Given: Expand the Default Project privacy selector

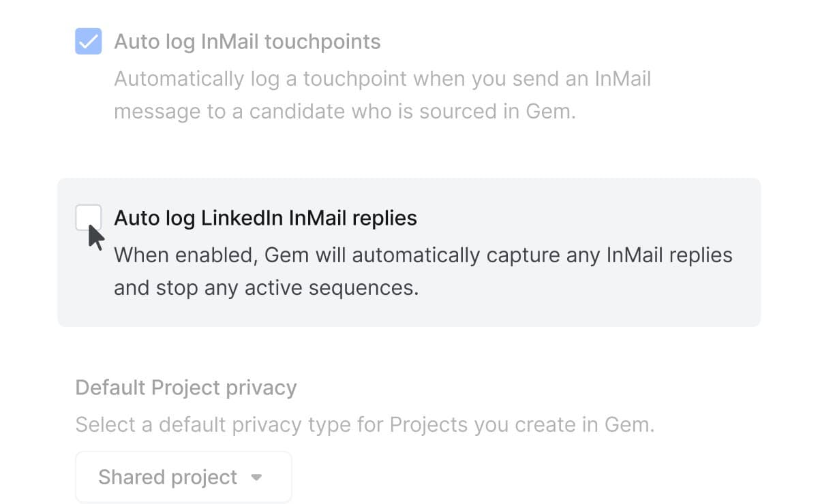Looking at the screenshot, I should 183,476.
